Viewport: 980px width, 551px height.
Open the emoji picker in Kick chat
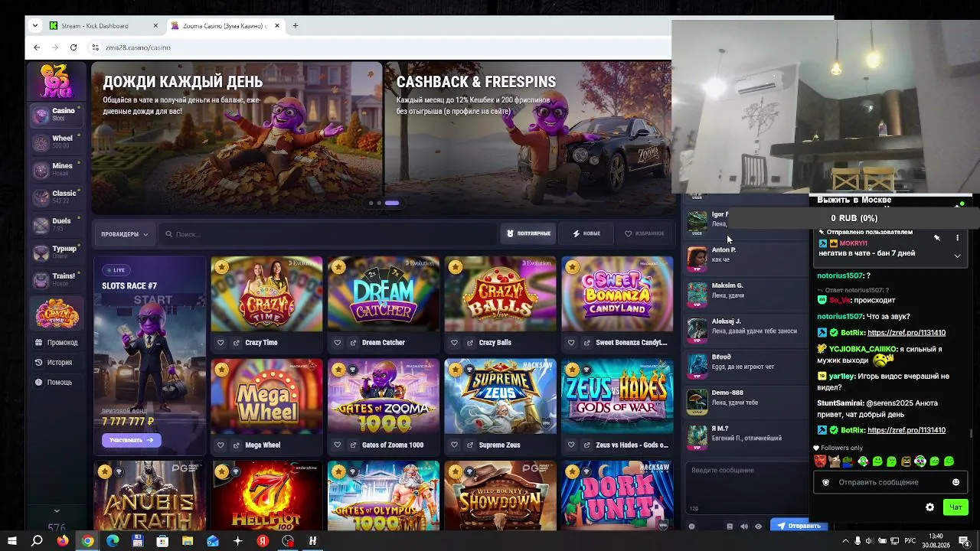[x=955, y=482]
